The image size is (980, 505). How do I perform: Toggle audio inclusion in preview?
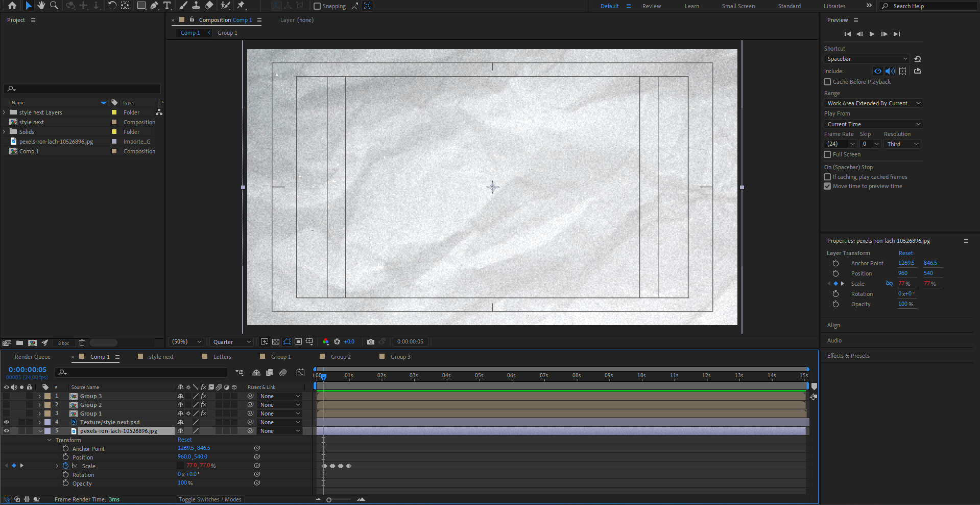(890, 71)
